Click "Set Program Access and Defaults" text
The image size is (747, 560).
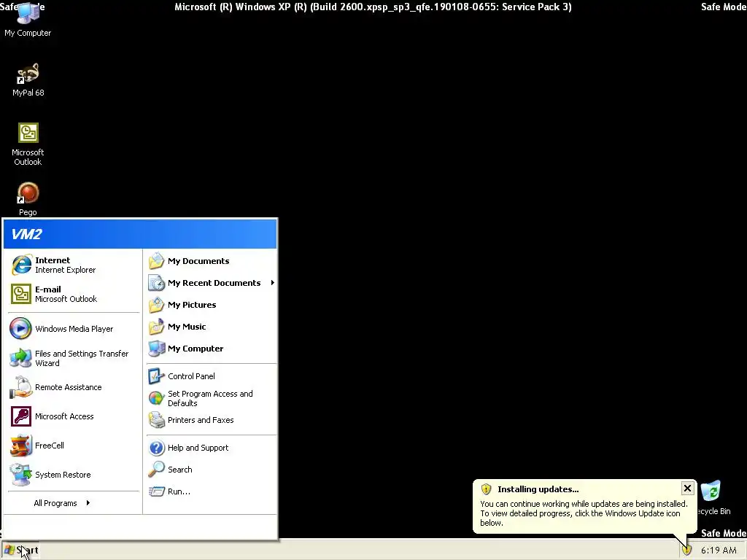(210, 398)
